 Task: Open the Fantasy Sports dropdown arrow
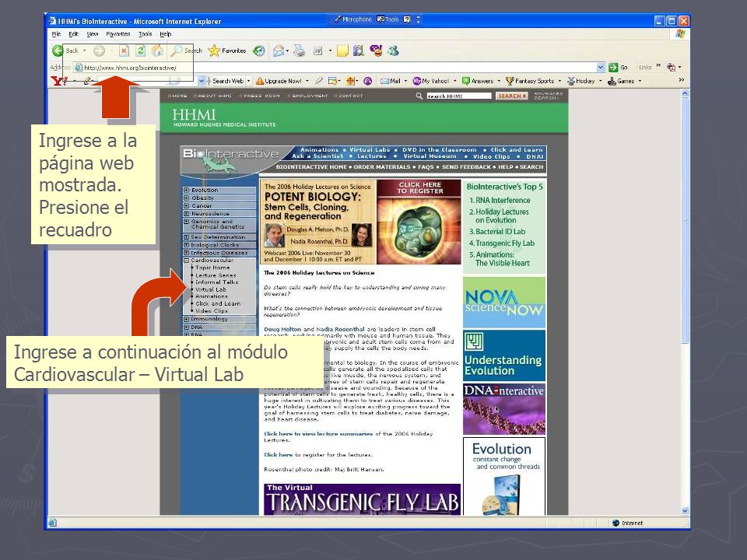(559, 81)
